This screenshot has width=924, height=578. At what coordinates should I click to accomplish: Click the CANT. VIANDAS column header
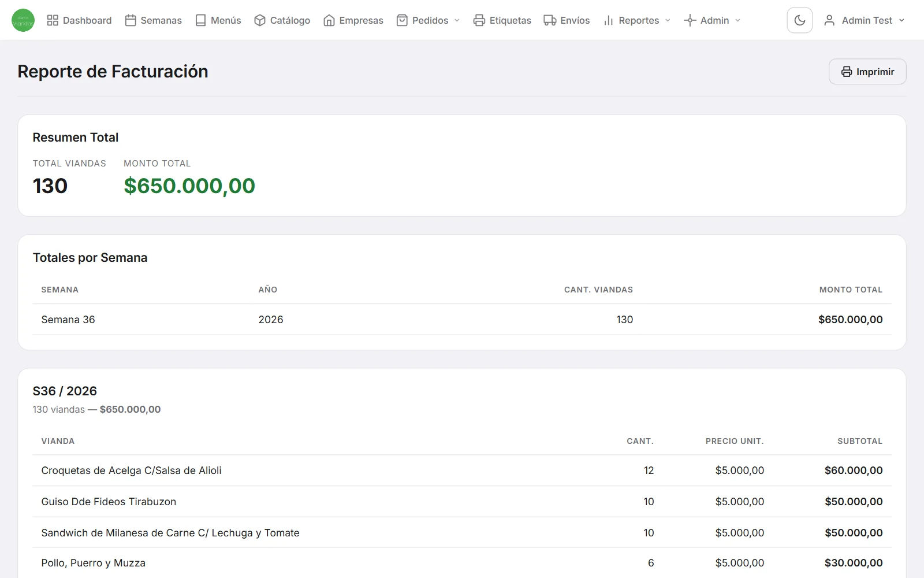click(x=598, y=290)
